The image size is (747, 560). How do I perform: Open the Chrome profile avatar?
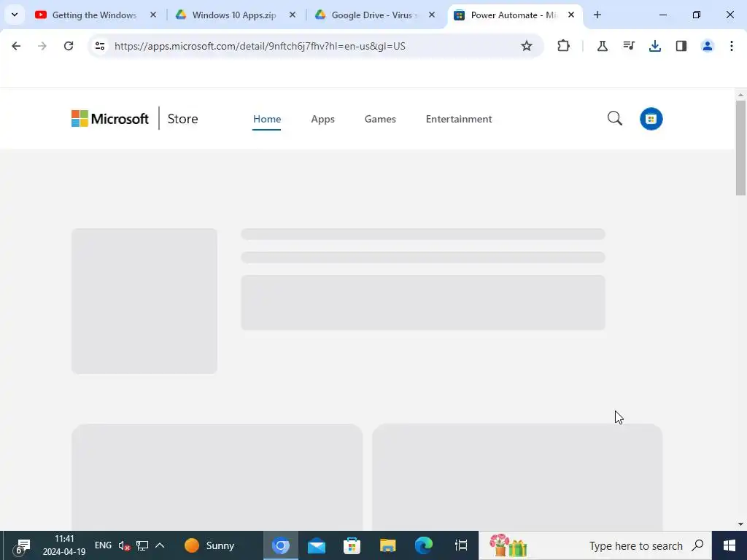coord(708,46)
